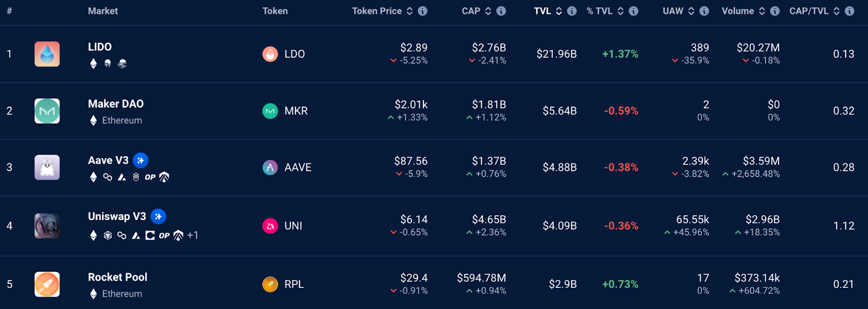
Task: Click the MKR token icon
Action: [x=270, y=111]
